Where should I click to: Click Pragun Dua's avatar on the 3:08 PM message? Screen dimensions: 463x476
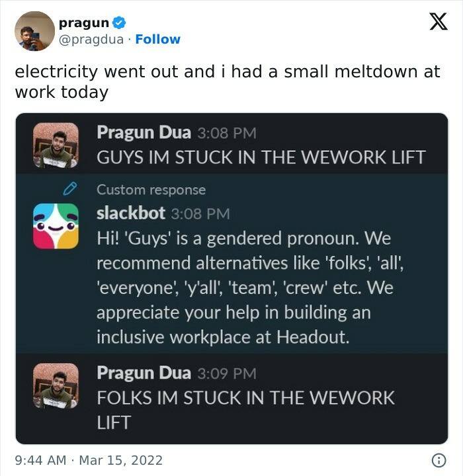pos(56,145)
